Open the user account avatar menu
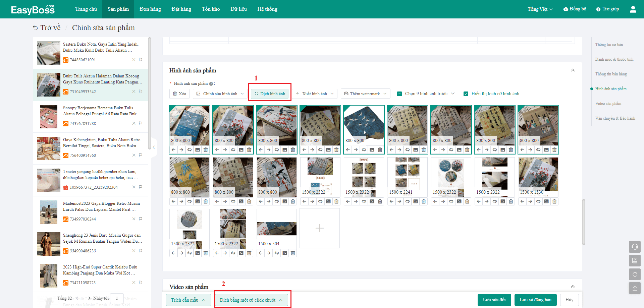 click(x=633, y=9)
